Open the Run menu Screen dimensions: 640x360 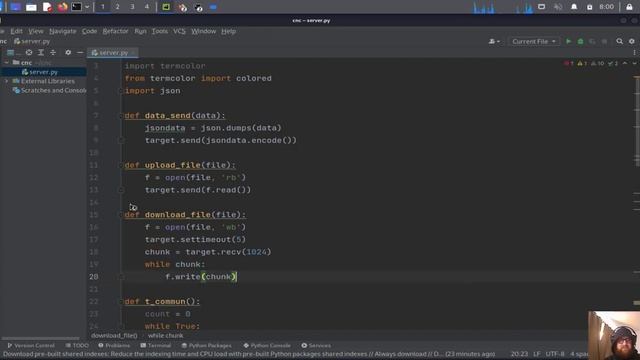(x=140, y=31)
